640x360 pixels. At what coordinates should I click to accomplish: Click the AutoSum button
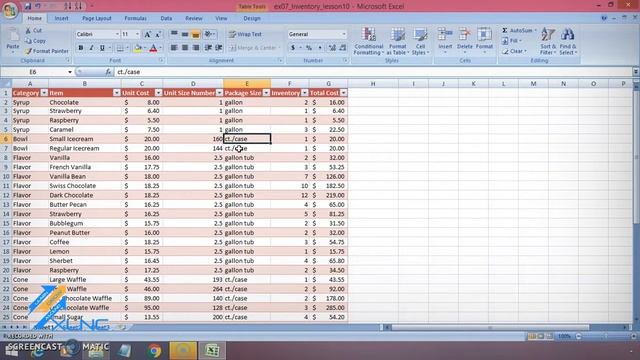click(519, 31)
